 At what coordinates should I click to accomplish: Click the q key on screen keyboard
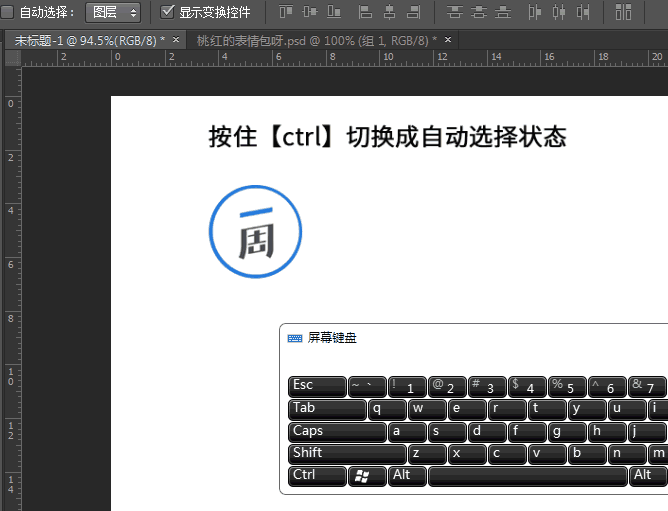point(387,409)
